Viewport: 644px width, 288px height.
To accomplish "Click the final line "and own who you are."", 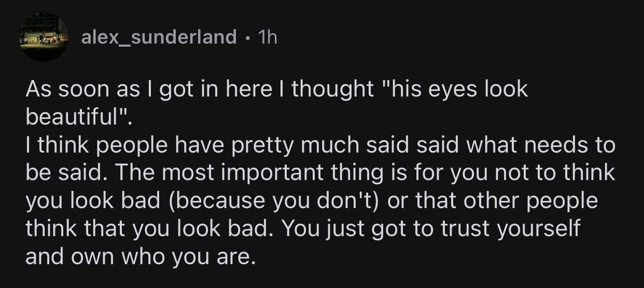I will (141, 256).
